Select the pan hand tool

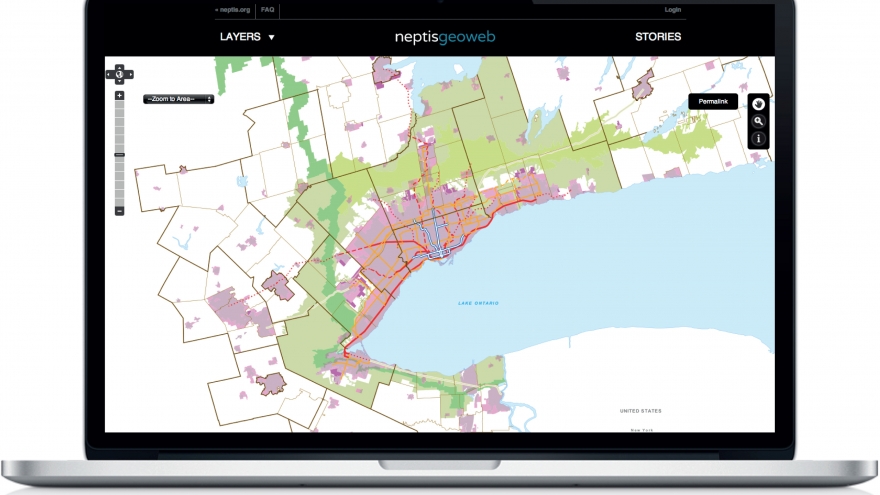coord(759,104)
